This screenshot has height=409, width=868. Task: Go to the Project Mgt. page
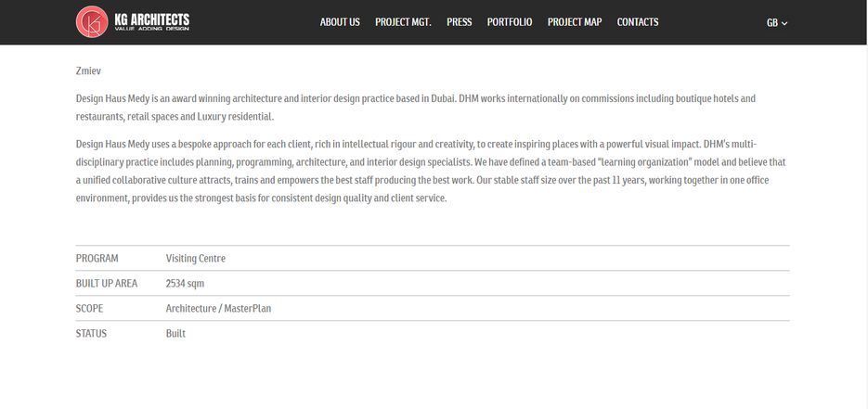pos(403,22)
